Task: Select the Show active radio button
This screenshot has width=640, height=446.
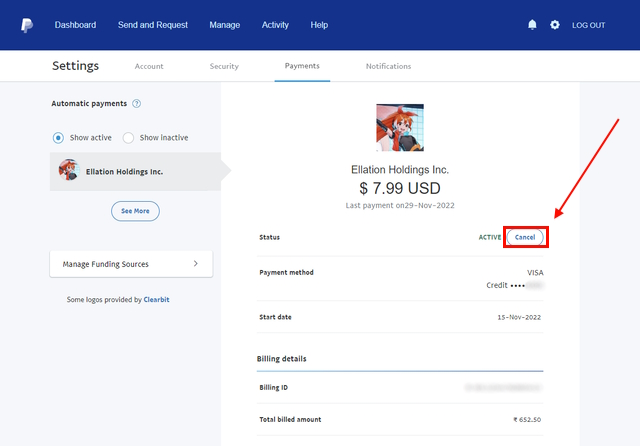Action: tap(59, 137)
